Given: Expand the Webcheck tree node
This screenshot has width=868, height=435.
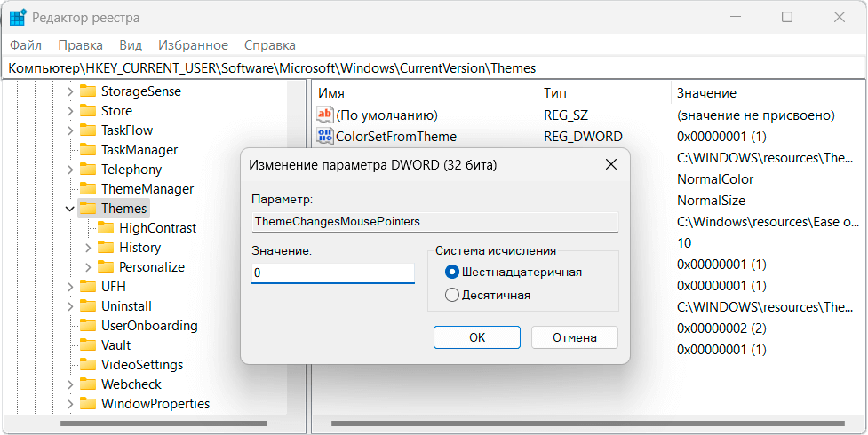Looking at the screenshot, I should [x=70, y=384].
